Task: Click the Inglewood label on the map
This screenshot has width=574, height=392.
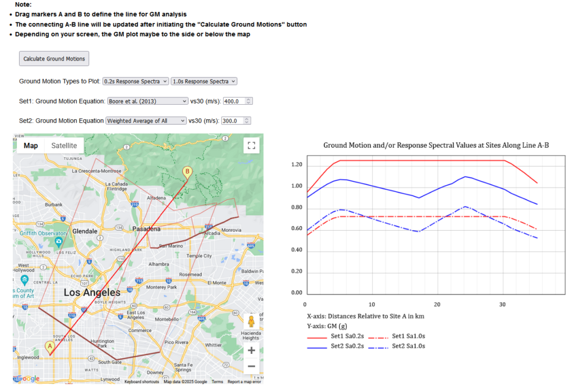Action: coord(28,357)
